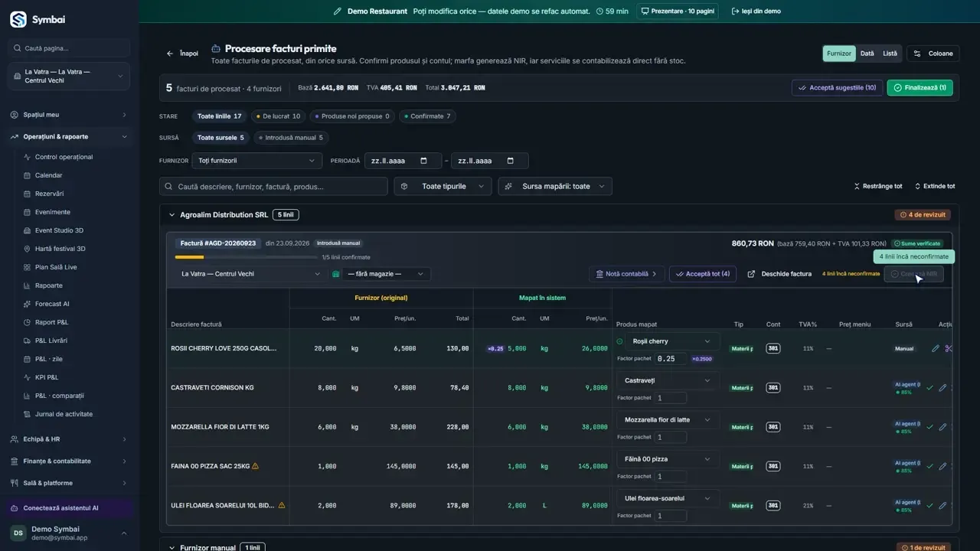Click the Symbai logo
The width and height of the screenshot is (980, 551).
pyautogui.click(x=18, y=19)
